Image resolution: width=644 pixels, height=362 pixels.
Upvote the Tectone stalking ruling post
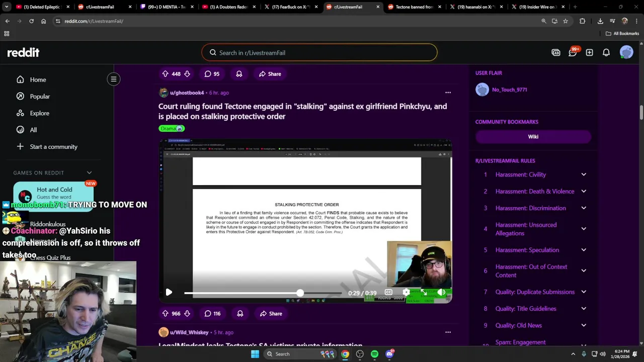[x=165, y=314]
